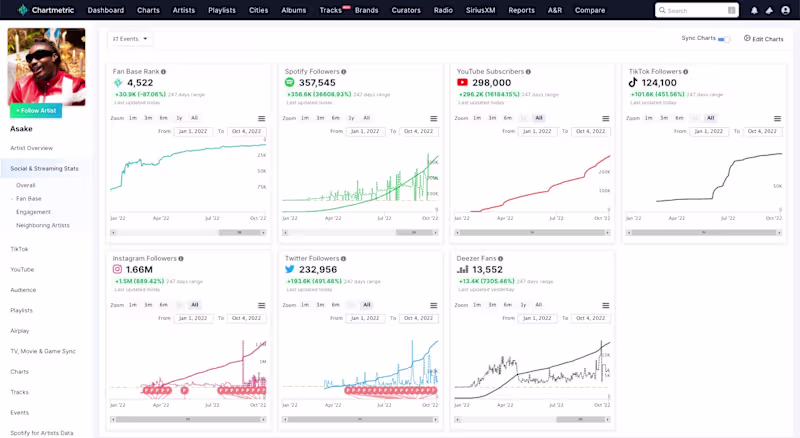The image size is (800, 438).
Task: Select 1m zoom on Fan Base Rank chart
Action: coord(133,118)
